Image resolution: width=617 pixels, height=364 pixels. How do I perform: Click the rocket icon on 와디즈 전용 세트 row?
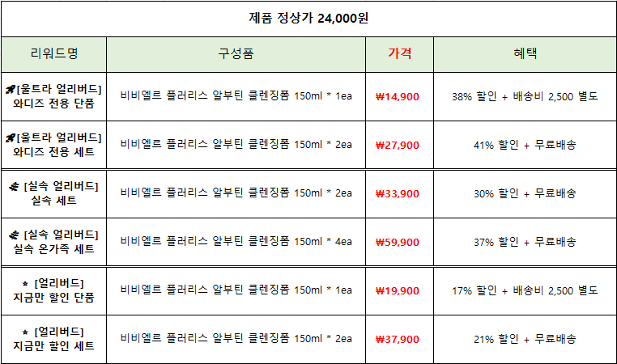coord(11,137)
